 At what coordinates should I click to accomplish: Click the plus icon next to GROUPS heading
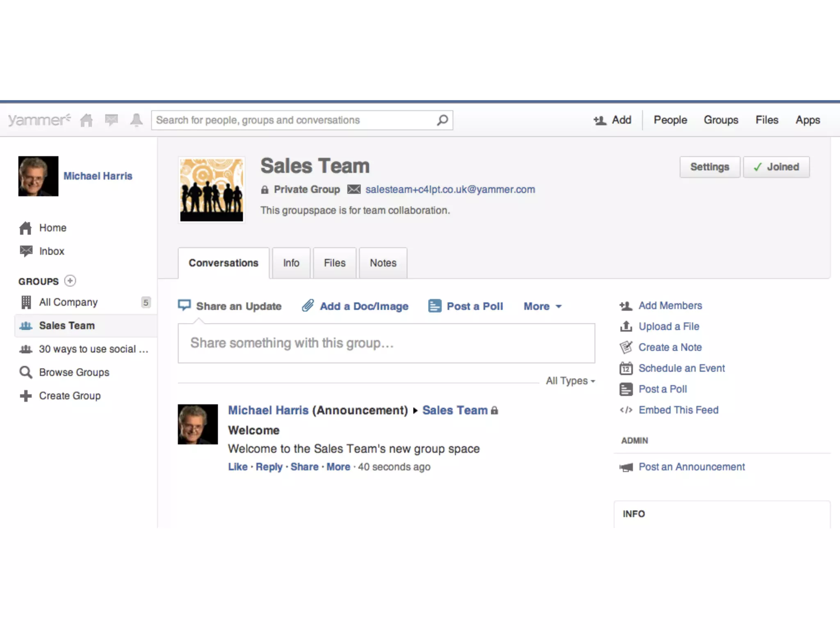70,281
